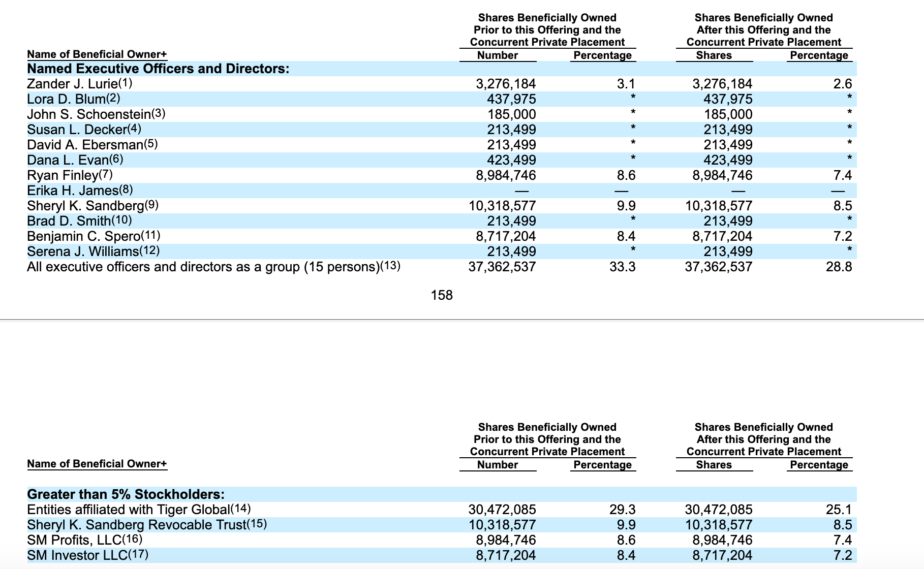Image resolution: width=924 pixels, height=569 pixels.
Task: Select the name Zander J. Lurie(1)
Action: click(x=80, y=83)
